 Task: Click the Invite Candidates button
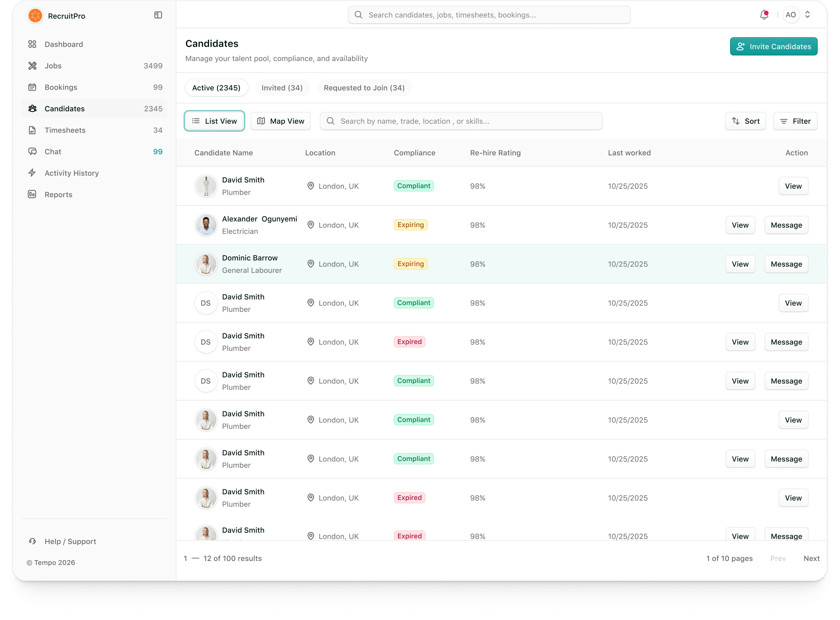pyautogui.click(x=774, y=47)
